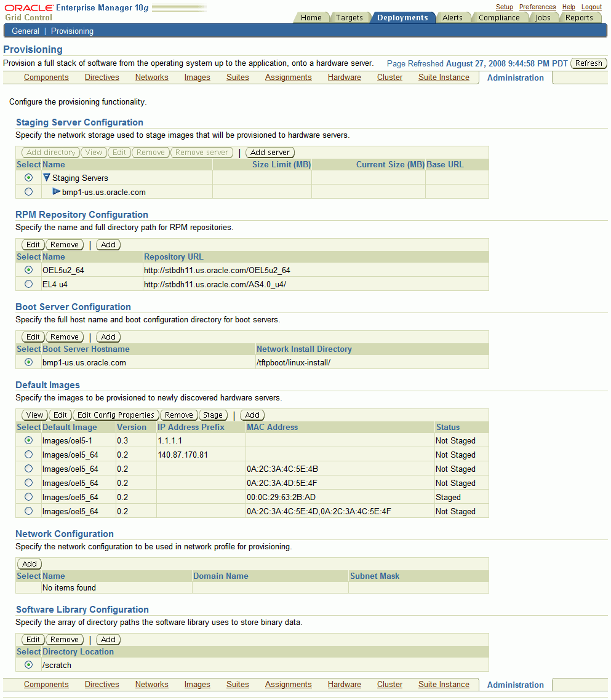Open the top Directives link

coord(102,78)
